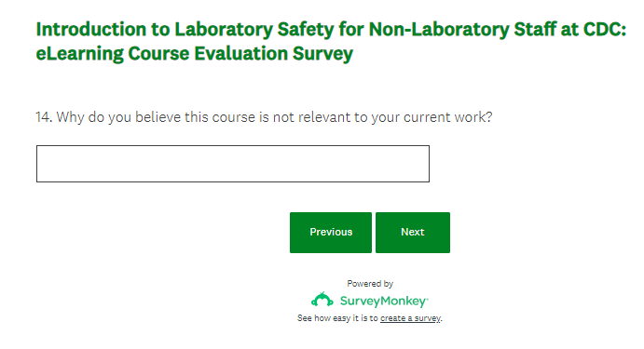
Task: Open the 'create a survey' link
Action: [x=410, y=318]
